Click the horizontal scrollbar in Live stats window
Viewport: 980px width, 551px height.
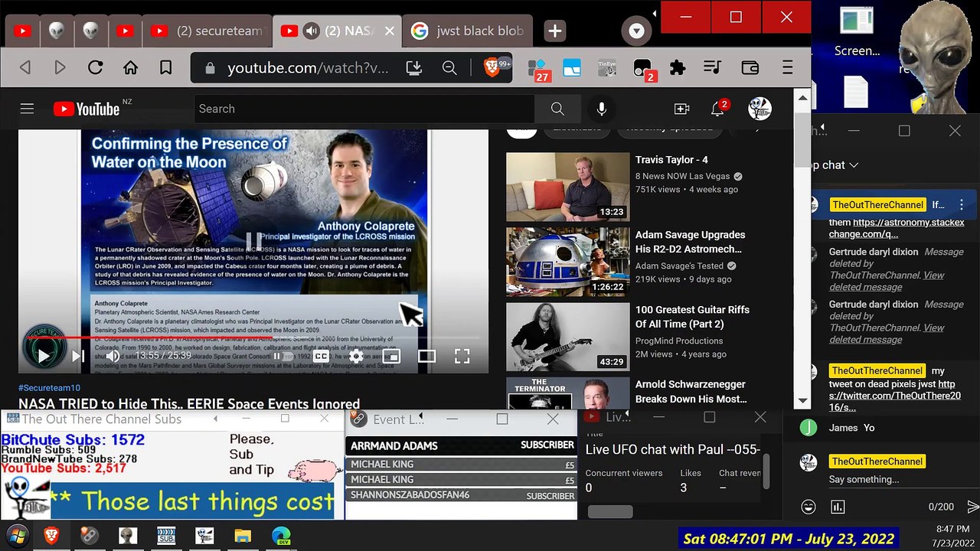tap(609, 512)
